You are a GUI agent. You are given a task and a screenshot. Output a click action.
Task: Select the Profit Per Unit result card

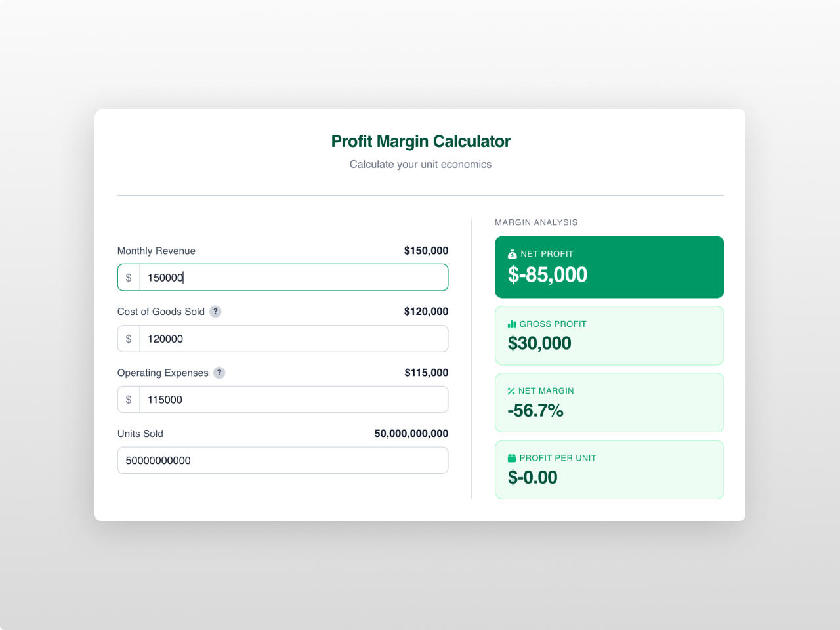[x=609, y=470]
